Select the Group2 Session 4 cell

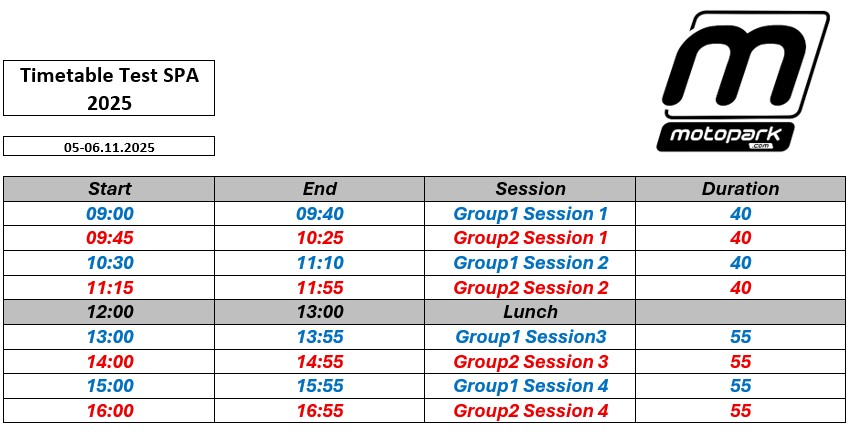coord(530,411)
